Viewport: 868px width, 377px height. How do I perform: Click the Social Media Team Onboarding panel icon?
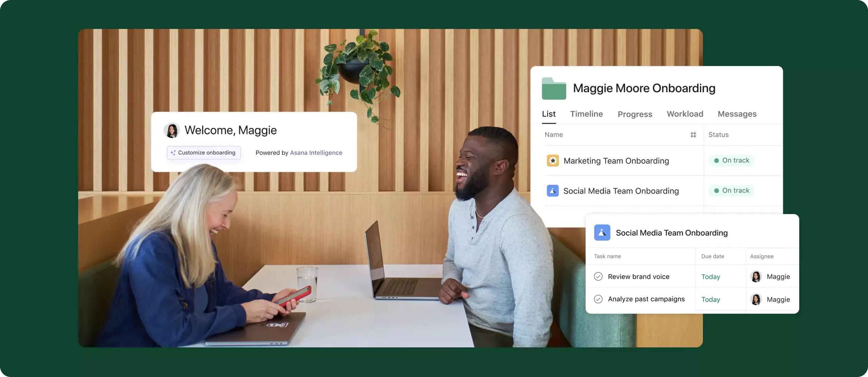[x=602, y=232]
